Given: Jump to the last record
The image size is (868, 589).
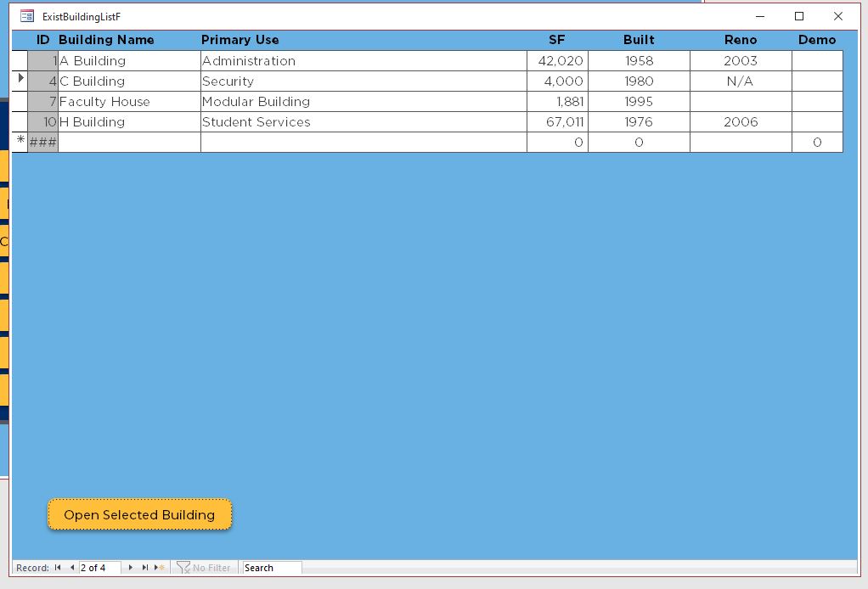Looking at the screenshot, I should (x=145, y=568).
